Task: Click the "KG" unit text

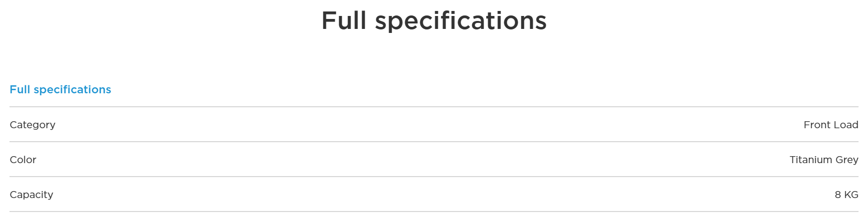Action: click(x=851, y=195)
